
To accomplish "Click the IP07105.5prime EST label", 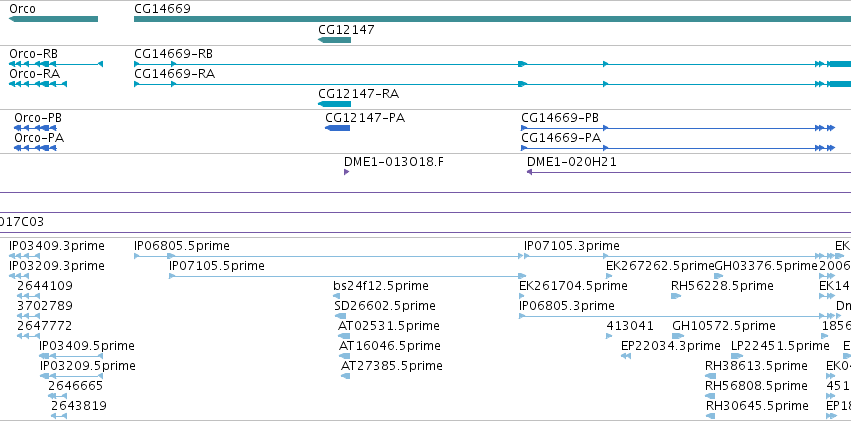I will [x=217, y=266].
